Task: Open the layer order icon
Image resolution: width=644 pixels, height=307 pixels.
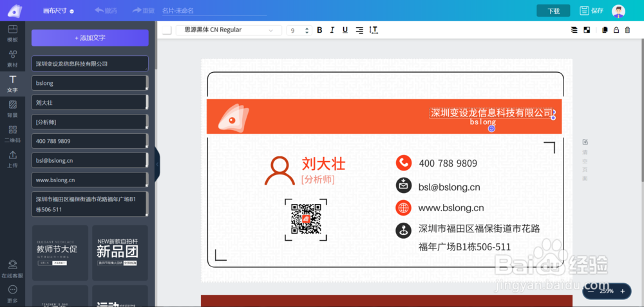Action: (x=574, y=30)
